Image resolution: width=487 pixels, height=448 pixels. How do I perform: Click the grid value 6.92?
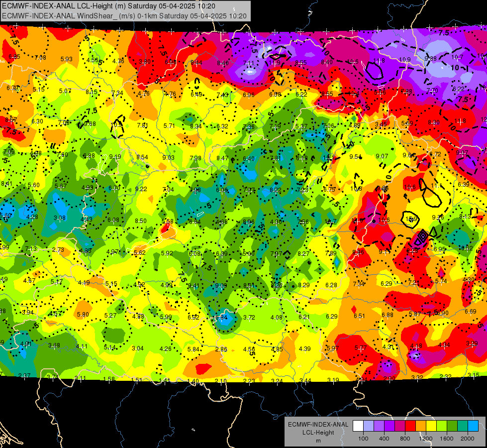pyautogui.click(x=194, y=317)
